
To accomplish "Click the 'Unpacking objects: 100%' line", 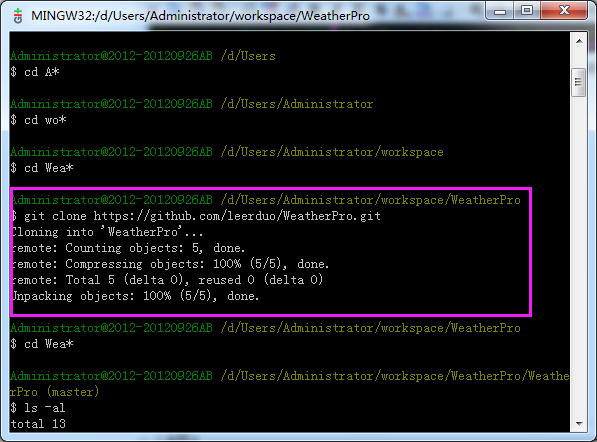I will point(135,296).
